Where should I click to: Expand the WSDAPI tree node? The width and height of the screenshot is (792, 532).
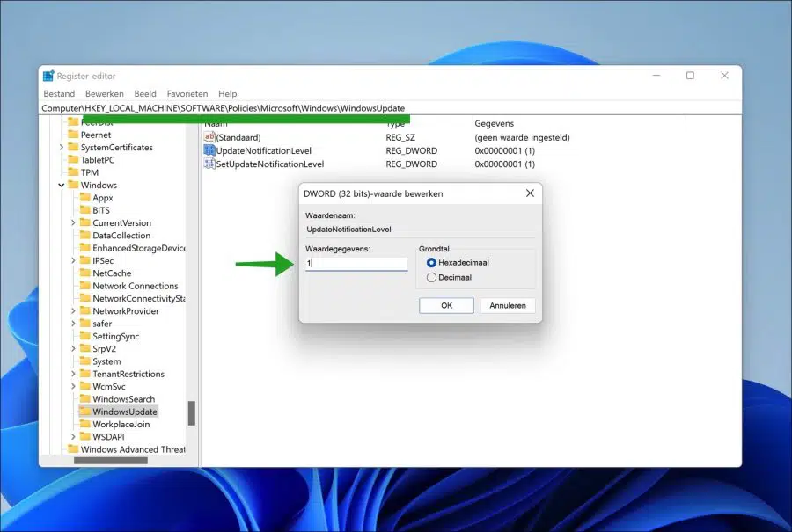73,437
